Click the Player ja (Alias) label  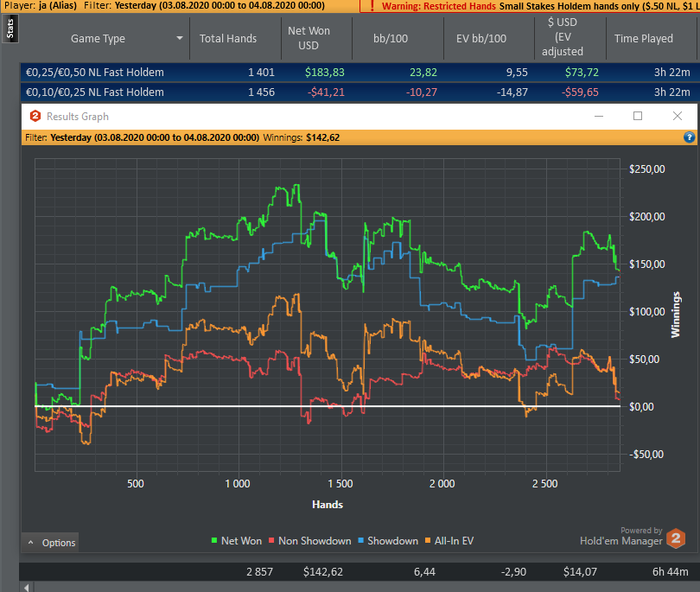coord(40,6)
